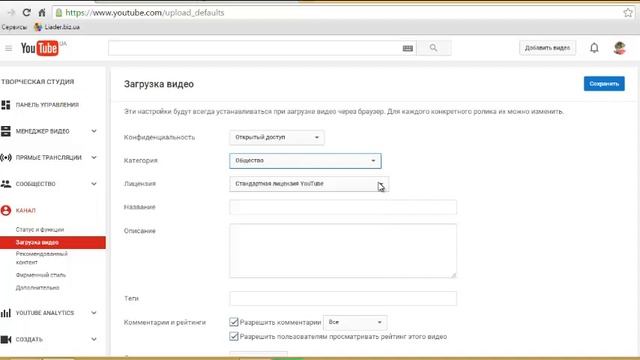Click the lock icon in address bar
The image size is (640, 360).
59,13
